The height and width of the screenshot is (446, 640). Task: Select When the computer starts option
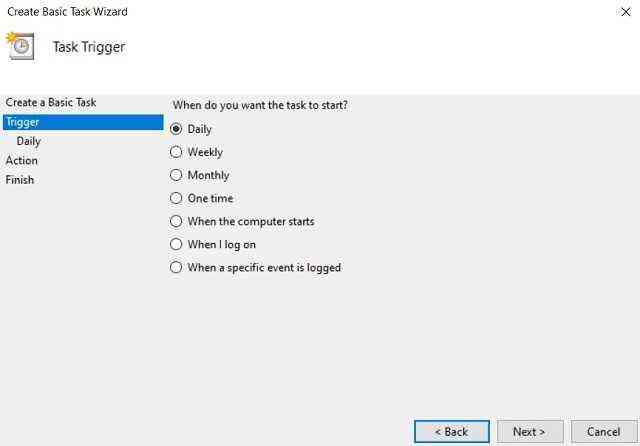pyautogui.click(x=177, y=221)
